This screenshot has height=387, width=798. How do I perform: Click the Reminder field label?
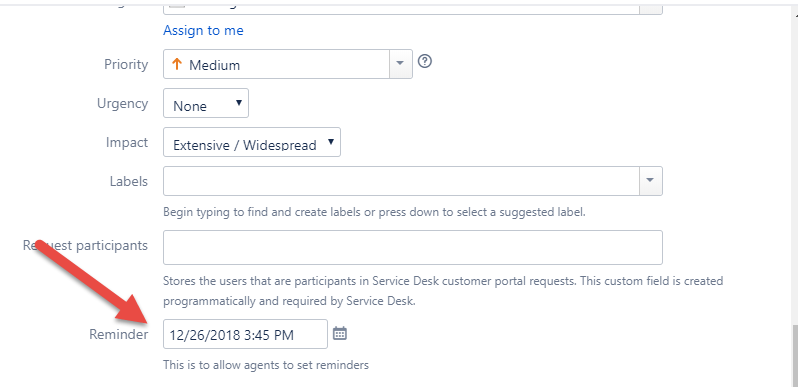119,334
